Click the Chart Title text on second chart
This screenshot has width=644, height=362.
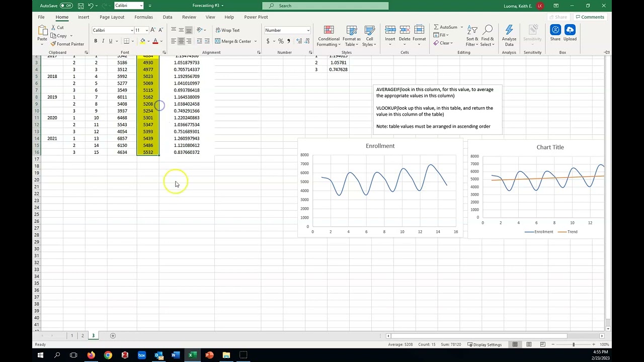point(550,147)
